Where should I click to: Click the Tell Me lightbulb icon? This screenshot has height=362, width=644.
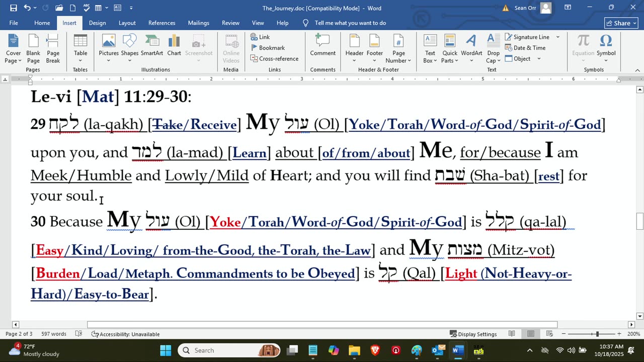(305, 23)
